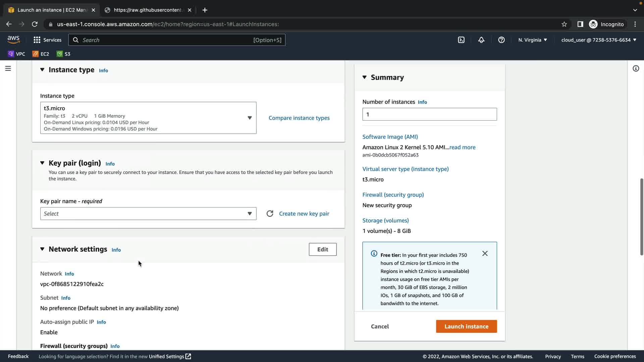The height and width of the screenshot is (362, 644).
Task: Click the notifications bell icon
Action: (x=481, y=40)
